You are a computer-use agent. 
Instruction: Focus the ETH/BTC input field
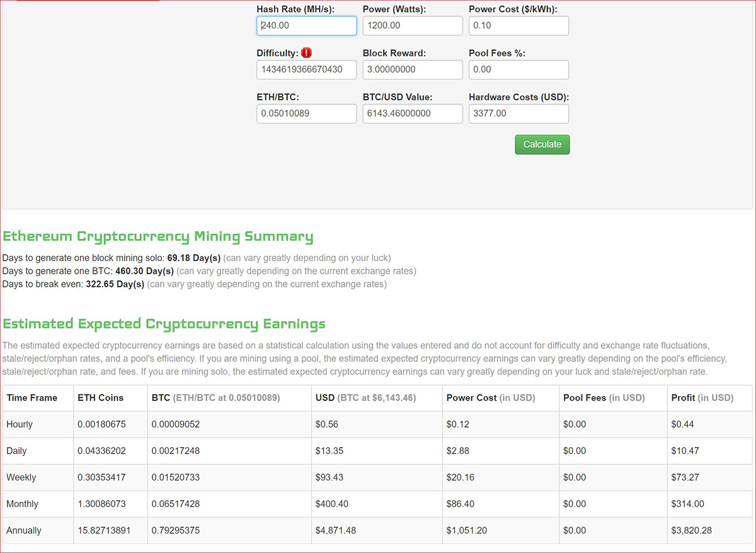click(307, 114)
